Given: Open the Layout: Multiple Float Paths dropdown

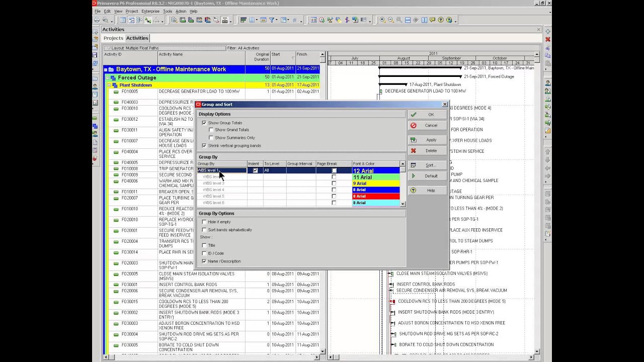Looking at the screenshot, I should pyautogui.click(x=164, y=48).
